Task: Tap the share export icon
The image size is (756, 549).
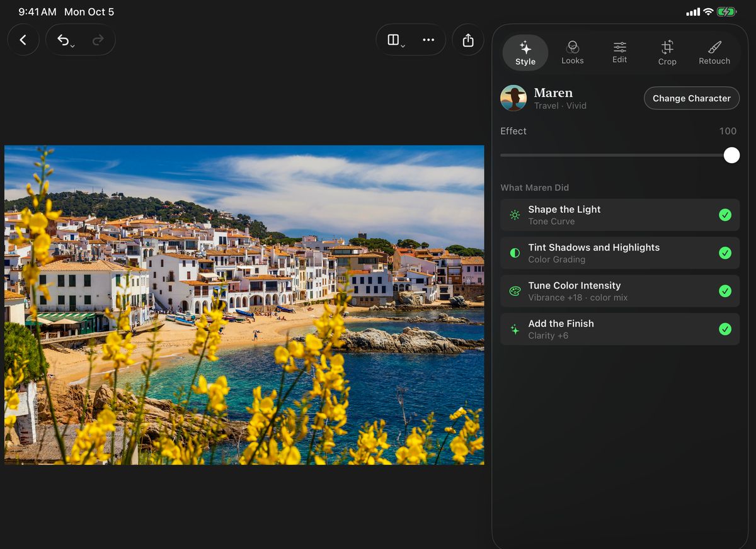Action: click(x=468, y=40)
